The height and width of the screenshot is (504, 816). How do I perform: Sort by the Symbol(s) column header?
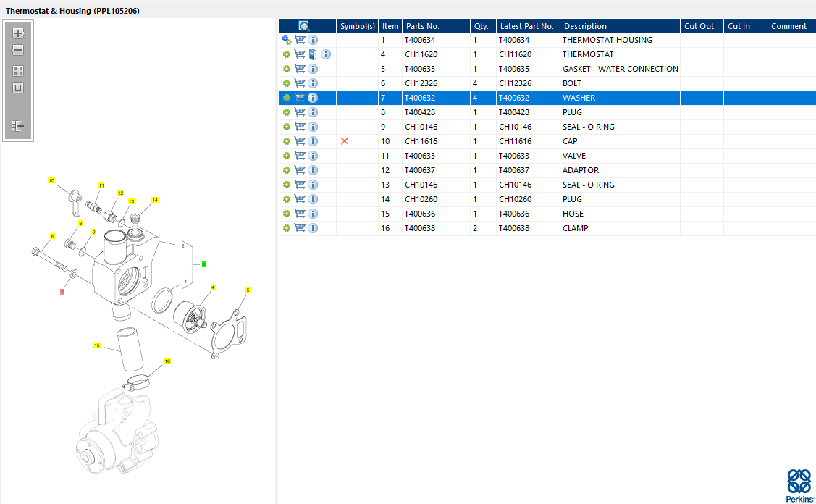[x=358, y=26]
